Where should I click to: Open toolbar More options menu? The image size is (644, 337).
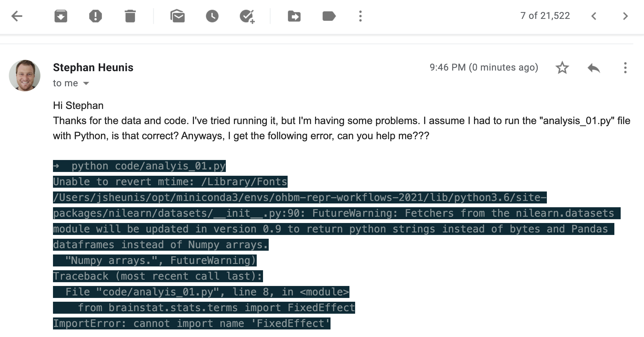[x=360, y=16]
